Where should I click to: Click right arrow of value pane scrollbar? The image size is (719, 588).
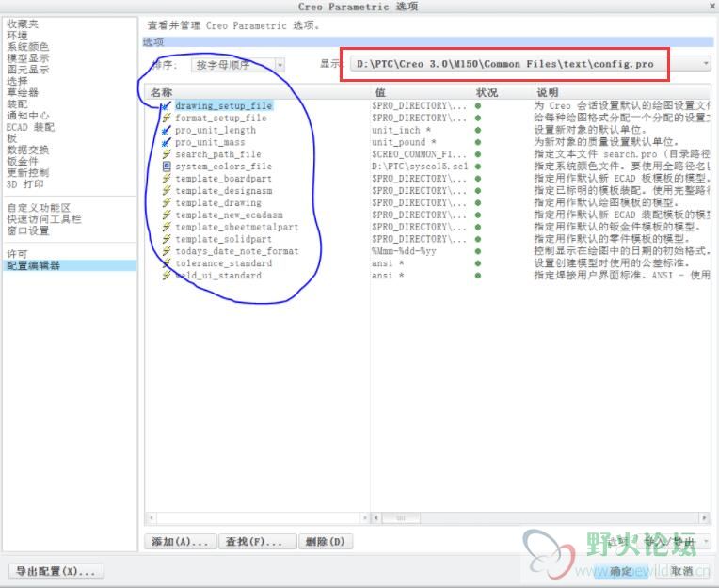pyautogui.click(x=705, y=517)
